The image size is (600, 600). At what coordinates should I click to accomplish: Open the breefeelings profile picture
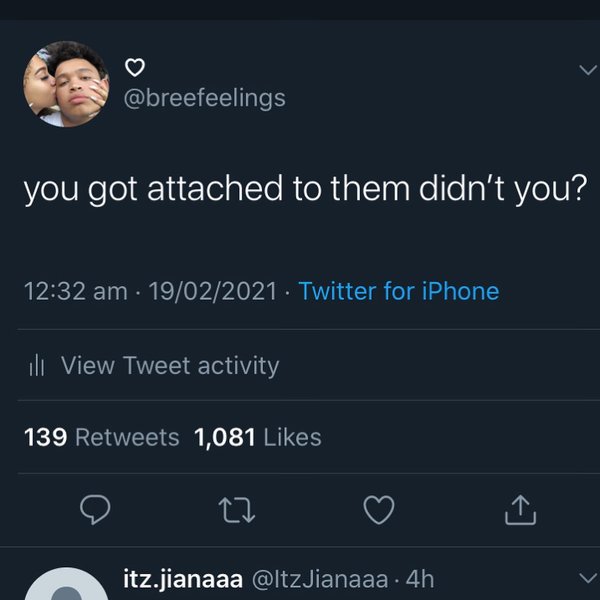[x=66, y=85]
